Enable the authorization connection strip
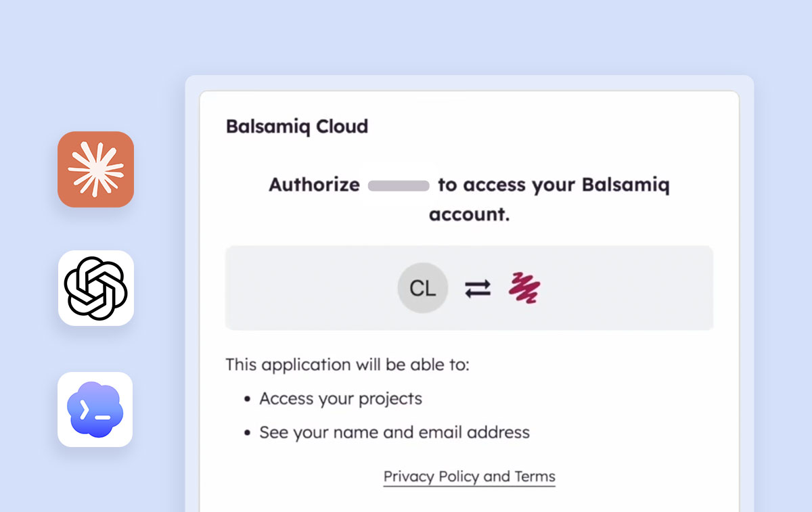 pos(469,287)
